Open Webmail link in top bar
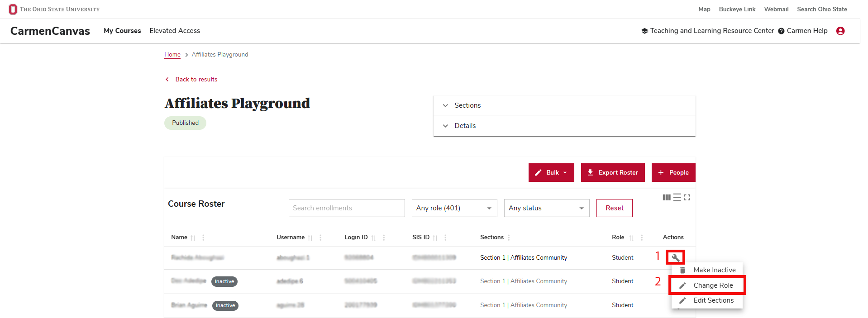 776,9
